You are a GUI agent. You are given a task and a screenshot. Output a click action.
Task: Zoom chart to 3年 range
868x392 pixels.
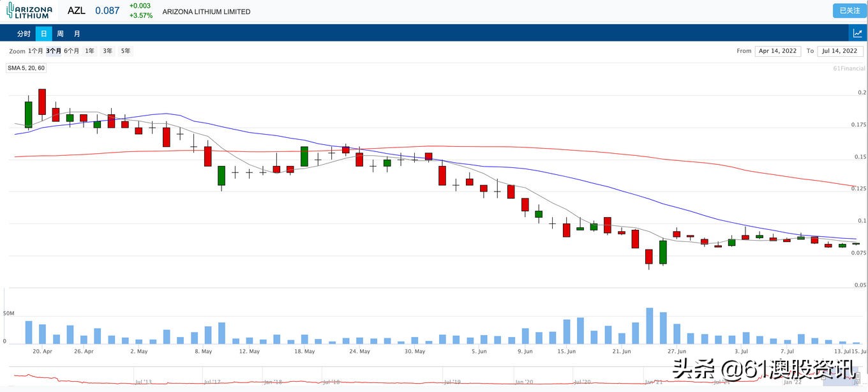pyautogui.click(x=108, y=51)
